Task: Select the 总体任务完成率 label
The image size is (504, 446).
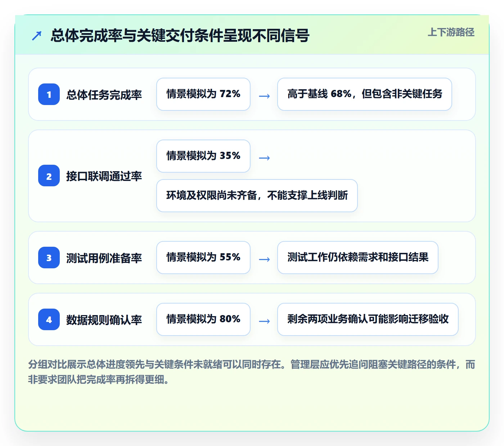Action: point(104,95)
